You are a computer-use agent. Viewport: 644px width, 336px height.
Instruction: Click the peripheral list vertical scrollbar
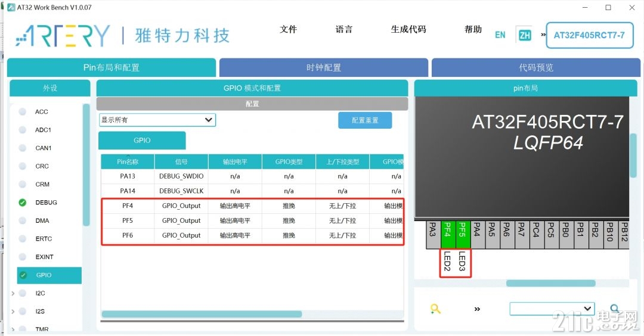(x=86, y=165)
